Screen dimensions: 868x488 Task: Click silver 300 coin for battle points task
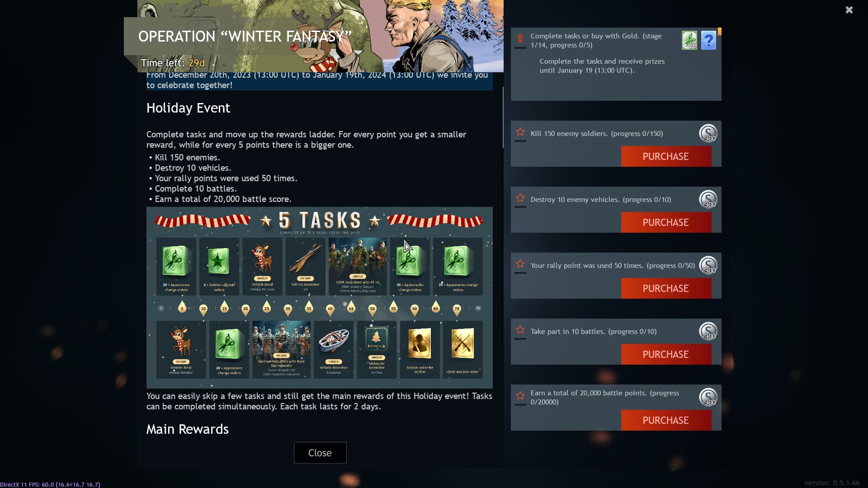(708, 397)
